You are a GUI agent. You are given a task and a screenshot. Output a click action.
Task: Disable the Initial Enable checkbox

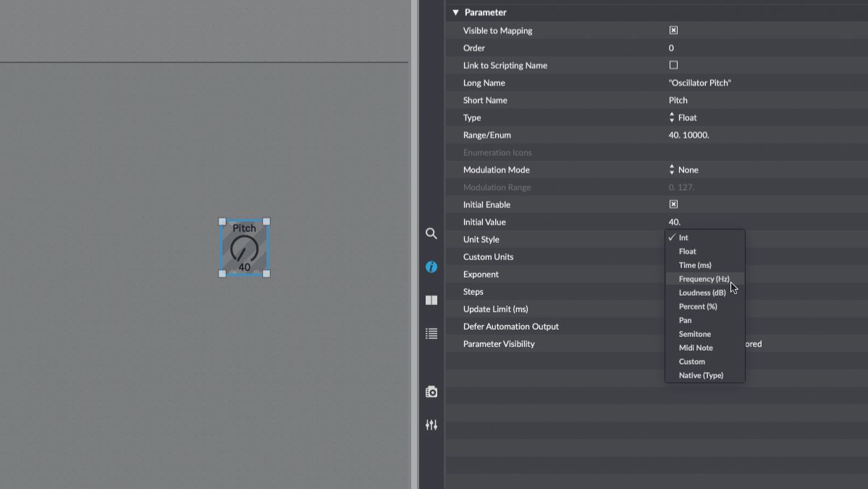pyautogui.click(x=673, y=204)
